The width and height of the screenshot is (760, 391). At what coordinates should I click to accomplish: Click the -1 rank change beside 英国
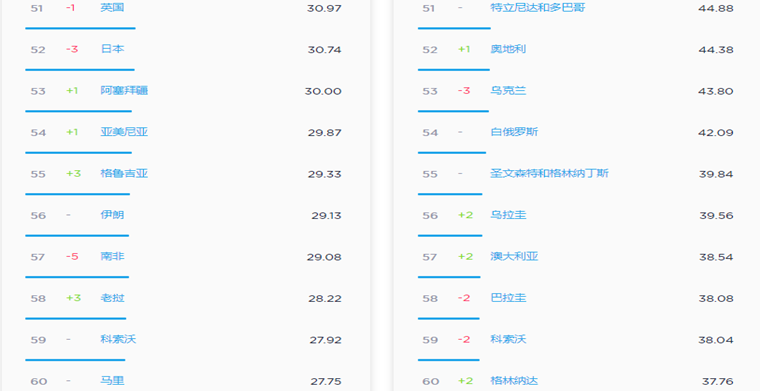71,8
